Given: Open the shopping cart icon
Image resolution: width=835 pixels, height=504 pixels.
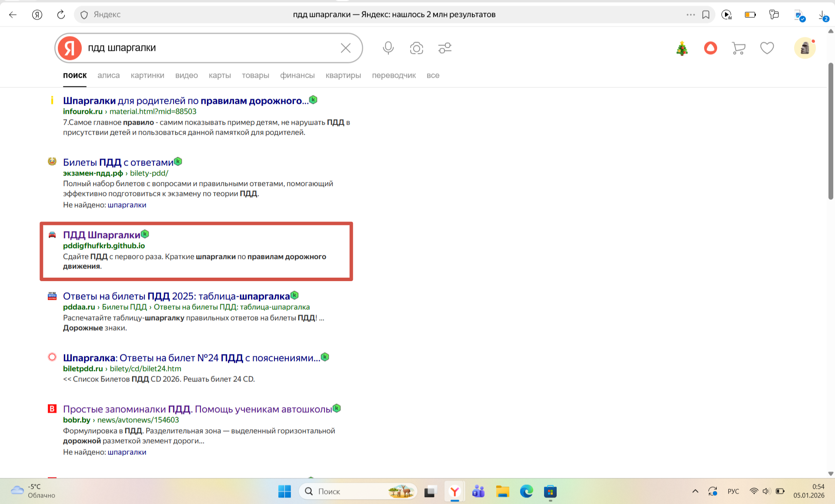Looking at the screenshot, I should coord(738,48).
